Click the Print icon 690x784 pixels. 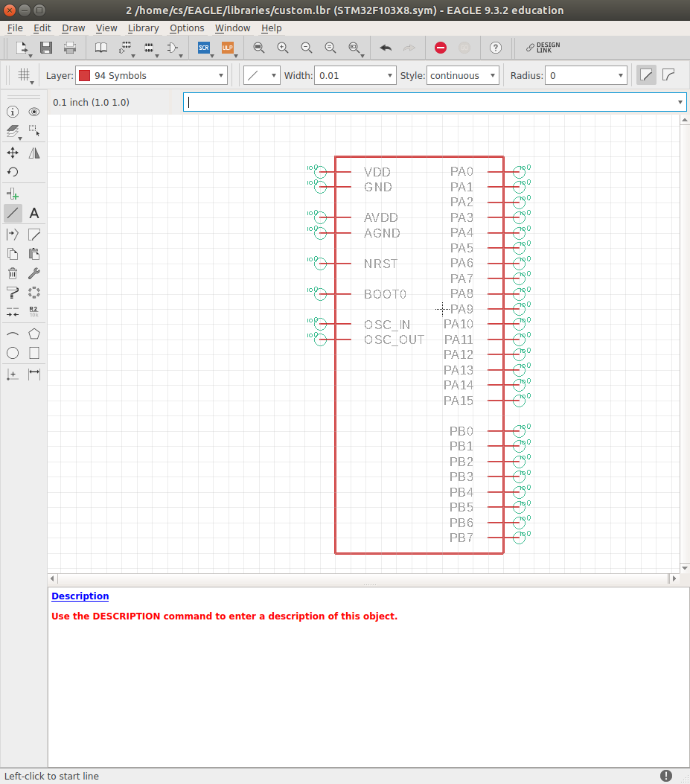click(70, 48)
